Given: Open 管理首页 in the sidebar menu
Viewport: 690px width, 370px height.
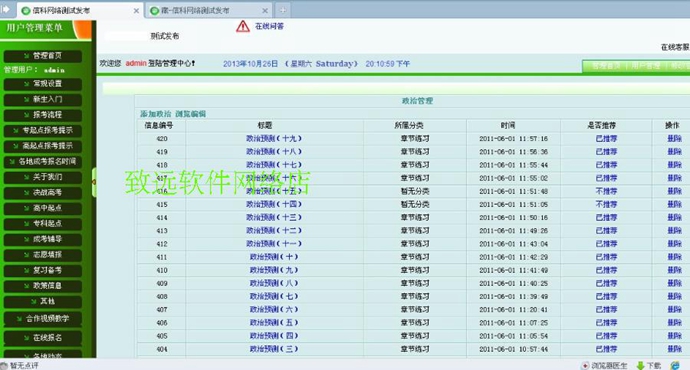Looking at the screenshot, I should pos(43,56).
